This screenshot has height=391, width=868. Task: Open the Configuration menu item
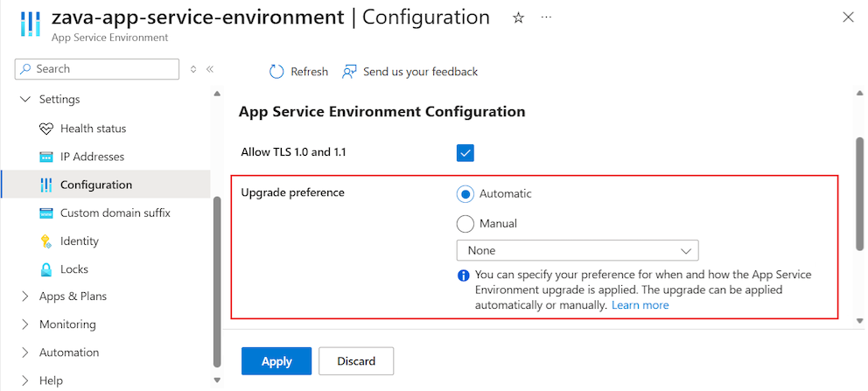click(x=96, y=185)
